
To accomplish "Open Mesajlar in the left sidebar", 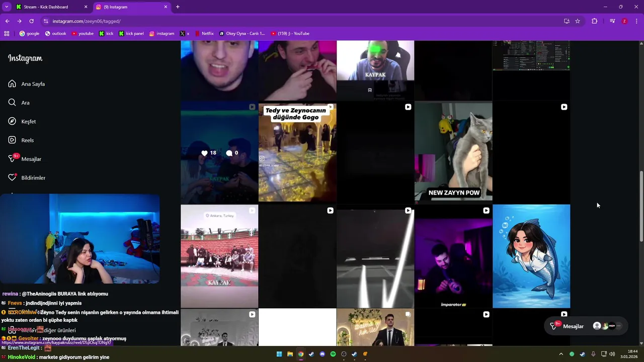I will pos(25,159).
